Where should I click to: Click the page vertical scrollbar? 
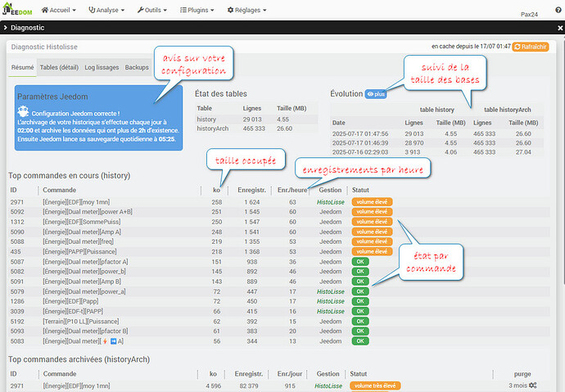point(563,162)
